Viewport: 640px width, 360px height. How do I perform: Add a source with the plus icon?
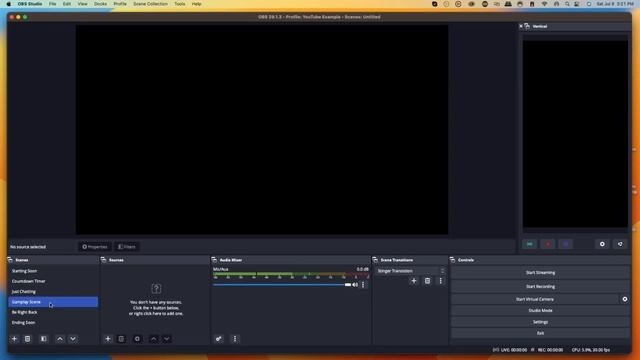pyautogui.click(x=108, y=339)
